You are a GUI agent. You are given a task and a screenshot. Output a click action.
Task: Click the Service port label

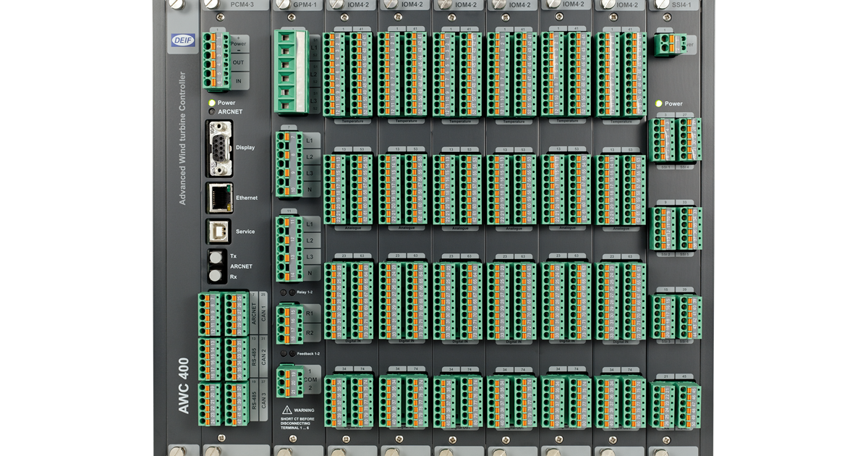click(245, 232)
